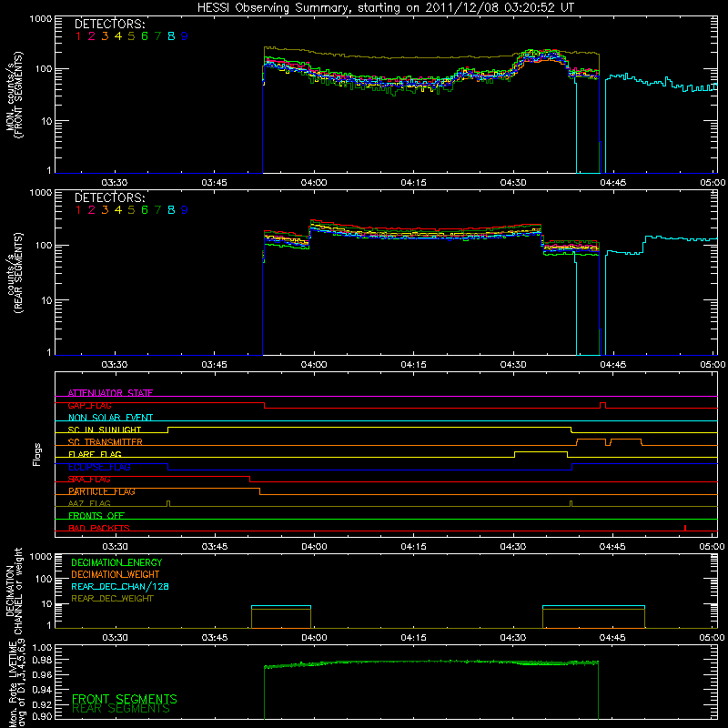This screenshot has width=728, height=728.
Task: Click the 04:15 tick label under decimation plot
Action: [x=413, y=638]
